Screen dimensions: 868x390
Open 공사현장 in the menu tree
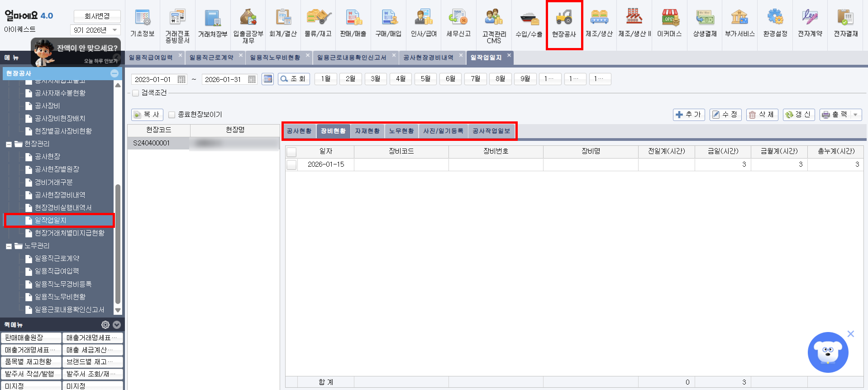pos(48,157)
